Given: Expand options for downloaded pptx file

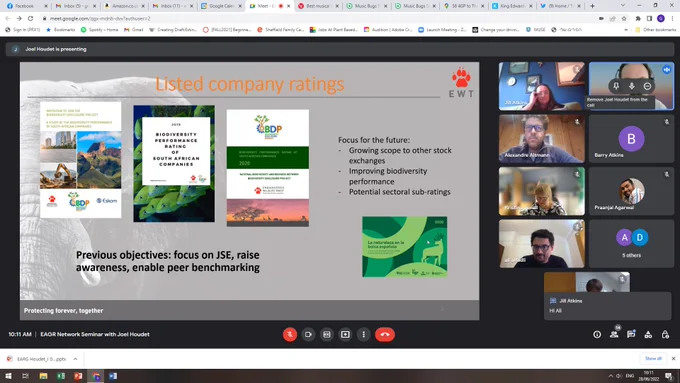Looking at the screenshot, I should pyautogui.click(x=75, y=359).
